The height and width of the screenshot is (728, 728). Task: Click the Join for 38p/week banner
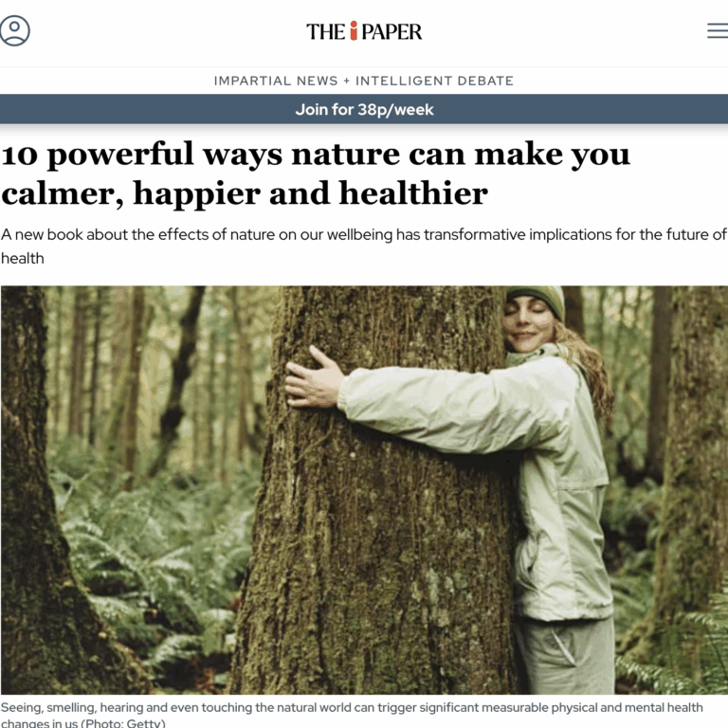tap(364, 109)
